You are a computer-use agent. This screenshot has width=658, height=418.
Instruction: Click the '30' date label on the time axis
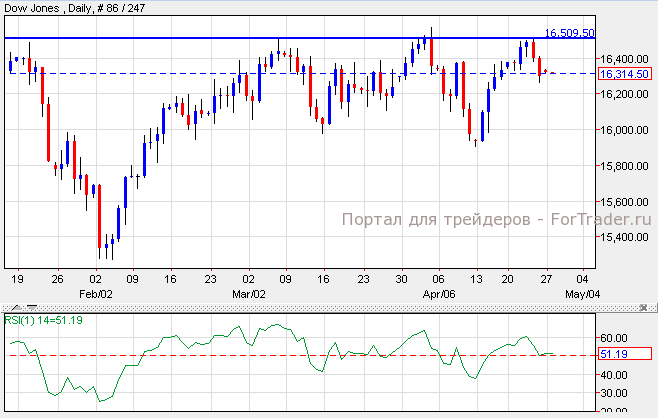click(x=402, y=279)
